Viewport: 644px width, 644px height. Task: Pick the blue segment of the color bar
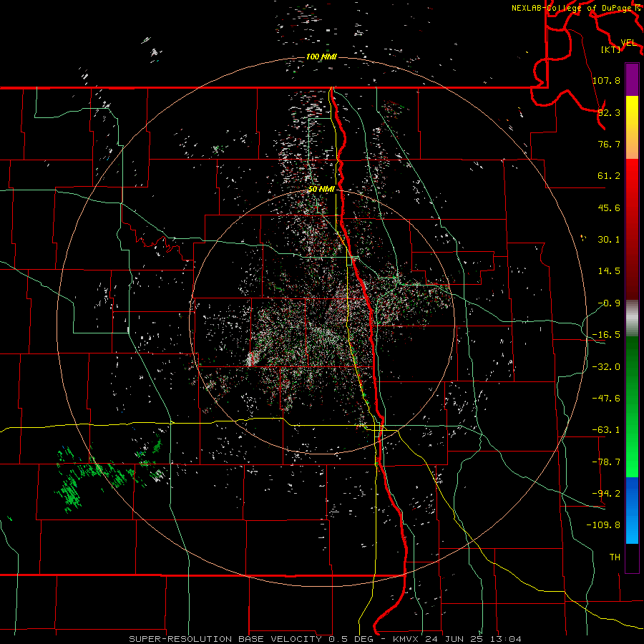(632, 510)
